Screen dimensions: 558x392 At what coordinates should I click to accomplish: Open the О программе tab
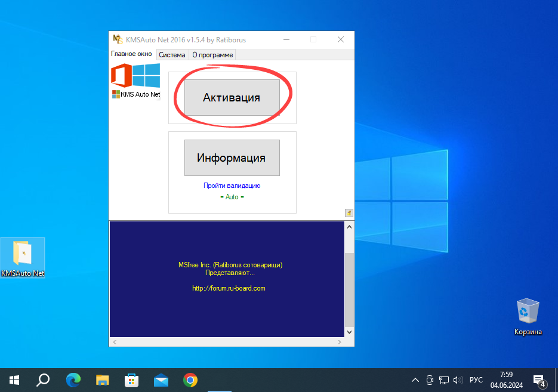click(x=212, y=55)
